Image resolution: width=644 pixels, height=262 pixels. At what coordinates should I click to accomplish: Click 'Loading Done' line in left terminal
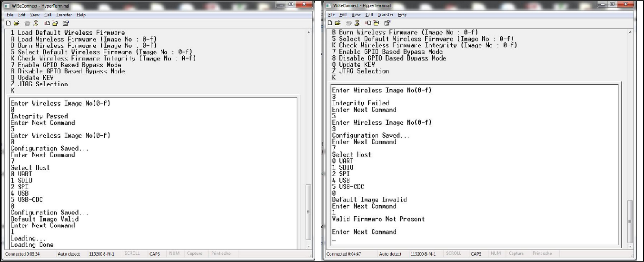point(32,245)
